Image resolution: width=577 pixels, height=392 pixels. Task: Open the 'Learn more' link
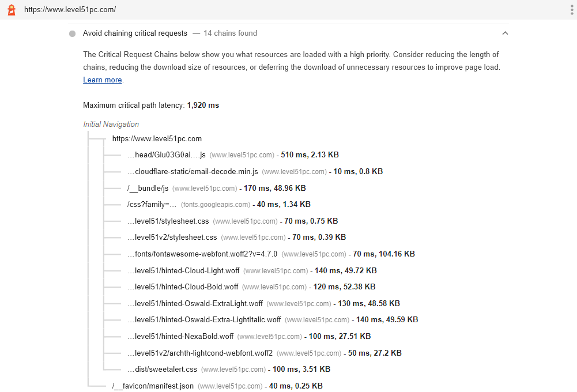click(103, 80)
